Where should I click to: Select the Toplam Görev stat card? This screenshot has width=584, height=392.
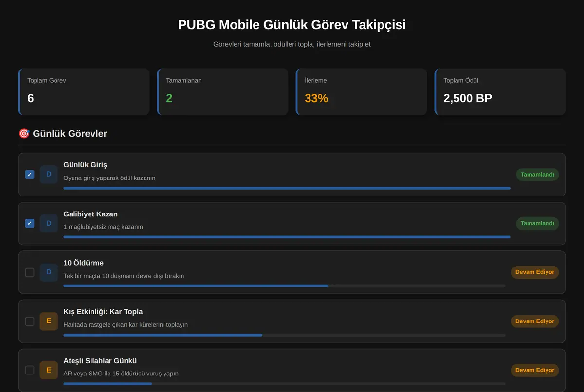[84, 92]
